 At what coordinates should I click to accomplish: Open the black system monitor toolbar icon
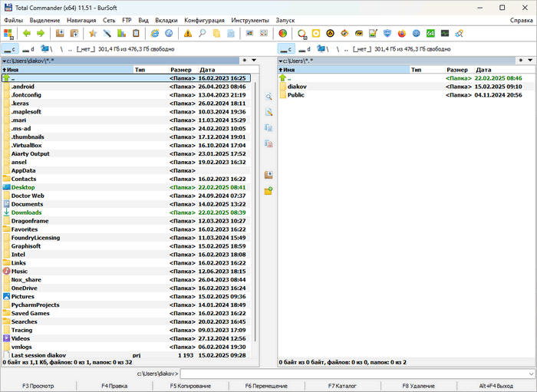[444, 33]
